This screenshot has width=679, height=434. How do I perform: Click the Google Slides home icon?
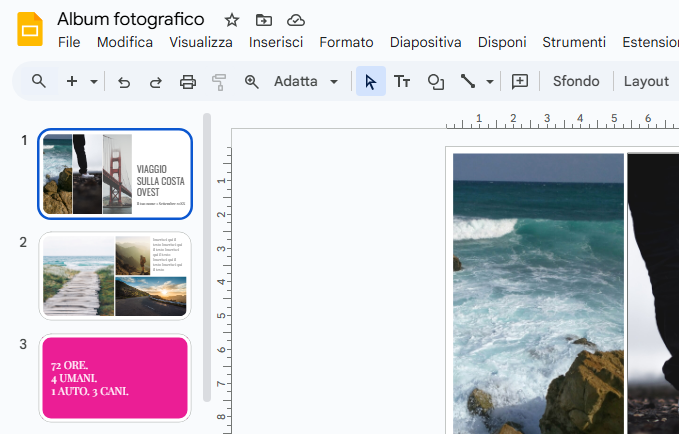pyautogui.click(x=29, y=29)
